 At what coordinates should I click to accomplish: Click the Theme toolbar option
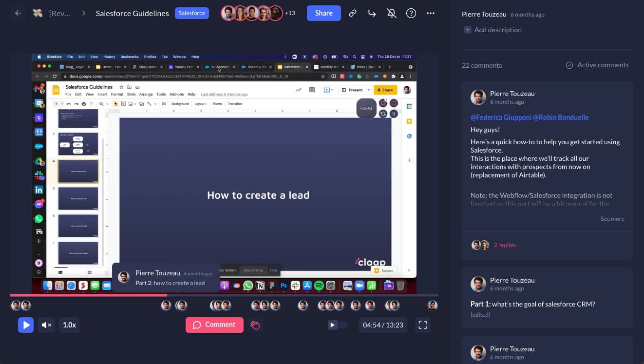[217, 104]
